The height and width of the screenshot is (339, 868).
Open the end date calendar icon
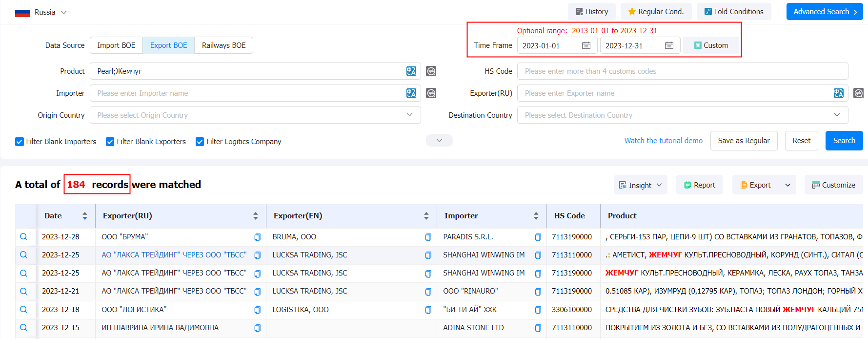coord(669,45)
